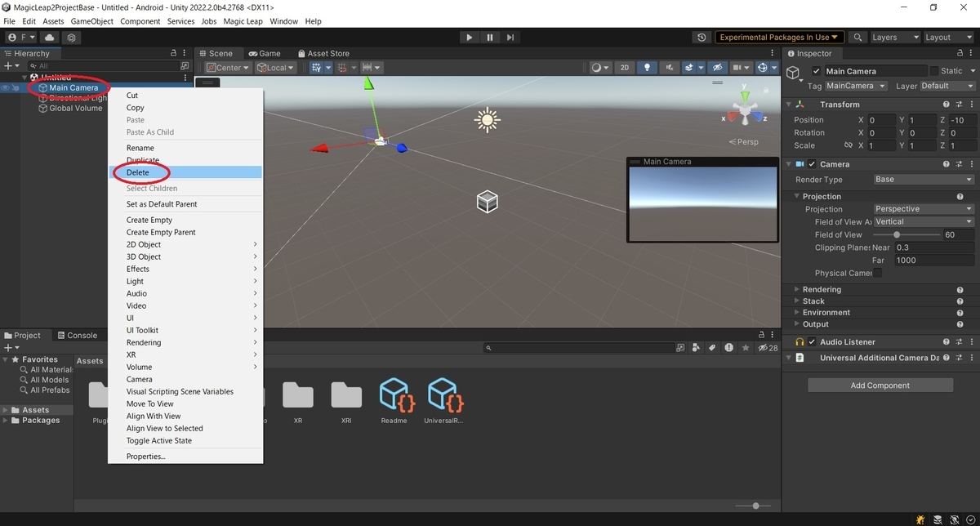This screenshot has height=526, width=980.
Task: Click the global search magnifier icon
Action: point(857,38)
